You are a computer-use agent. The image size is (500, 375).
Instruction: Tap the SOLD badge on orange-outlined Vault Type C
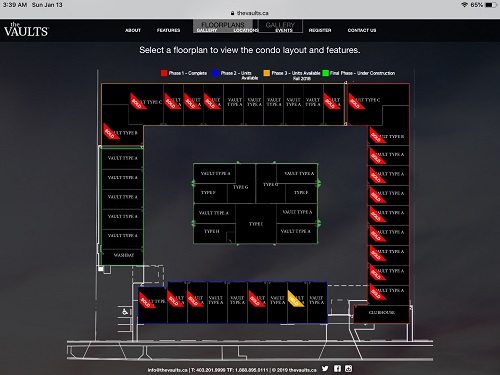pyautogui.click(x=138, y=101)
